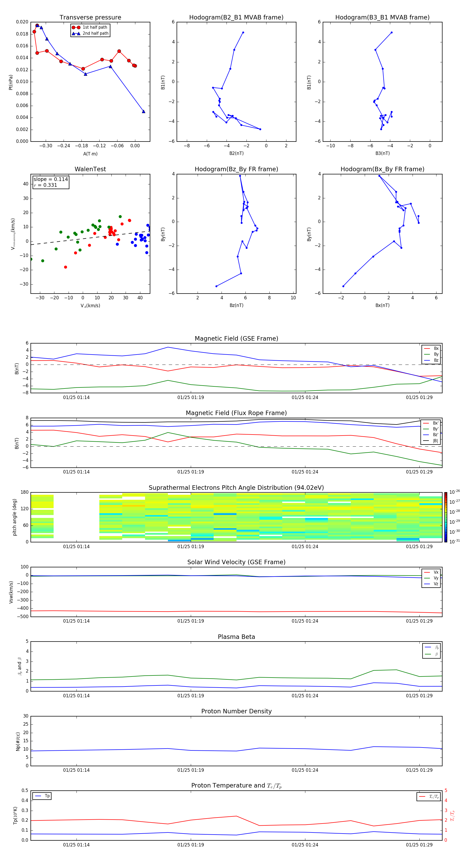Screen dimensions: 473x868
Task: Click the 'Hodogram(Bz_By FR frame)' title
Action: click(x=236, y=169)
